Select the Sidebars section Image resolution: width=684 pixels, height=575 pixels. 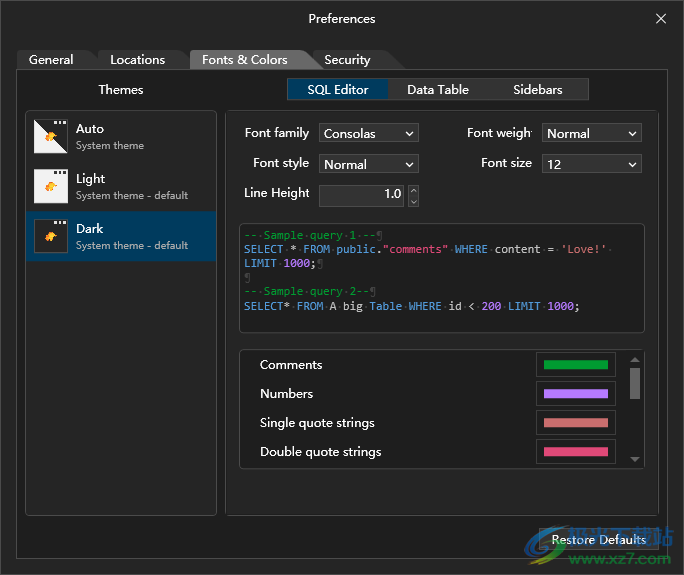tap(538, 90)
